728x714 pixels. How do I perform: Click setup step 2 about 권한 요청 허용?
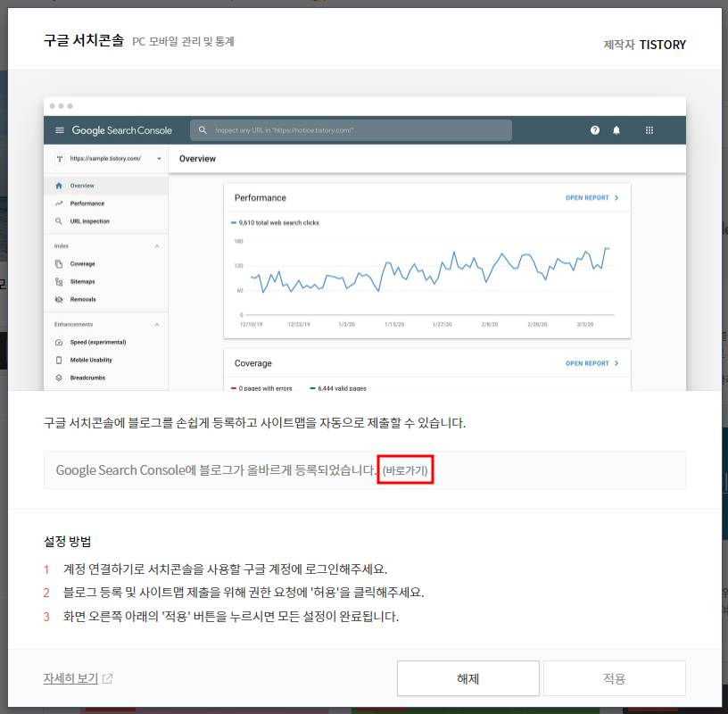(x=244, y=593)
